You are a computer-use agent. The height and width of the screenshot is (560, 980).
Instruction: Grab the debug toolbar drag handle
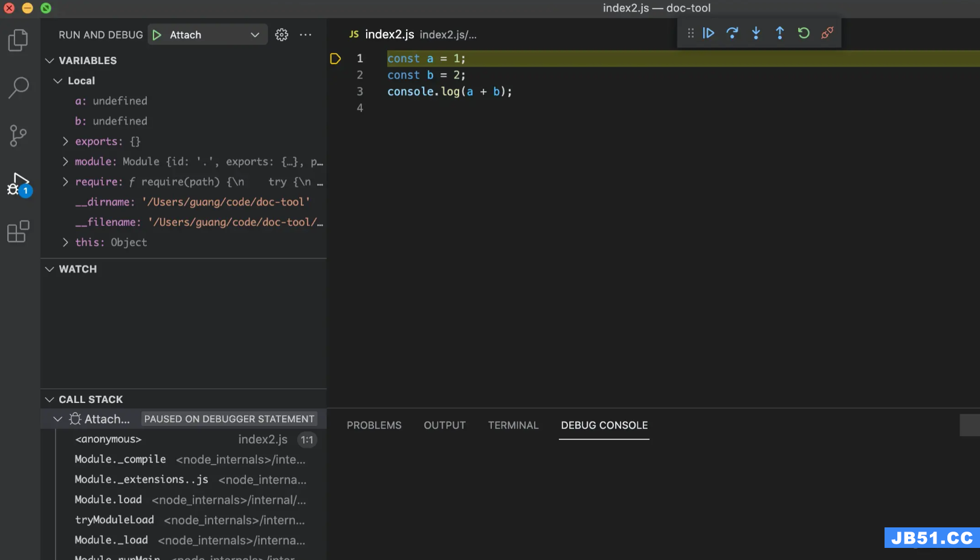click(691, 33)
